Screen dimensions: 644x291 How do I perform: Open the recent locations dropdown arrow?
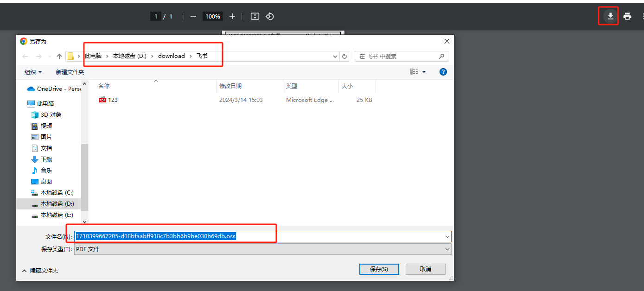click(50, 57)
